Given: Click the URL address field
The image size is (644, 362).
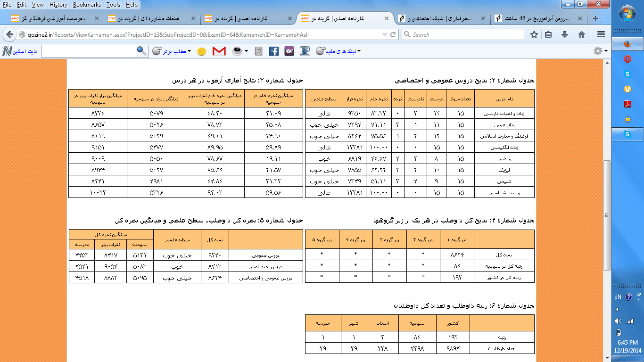Looking at the screenshot, I should tap(203, 35).
